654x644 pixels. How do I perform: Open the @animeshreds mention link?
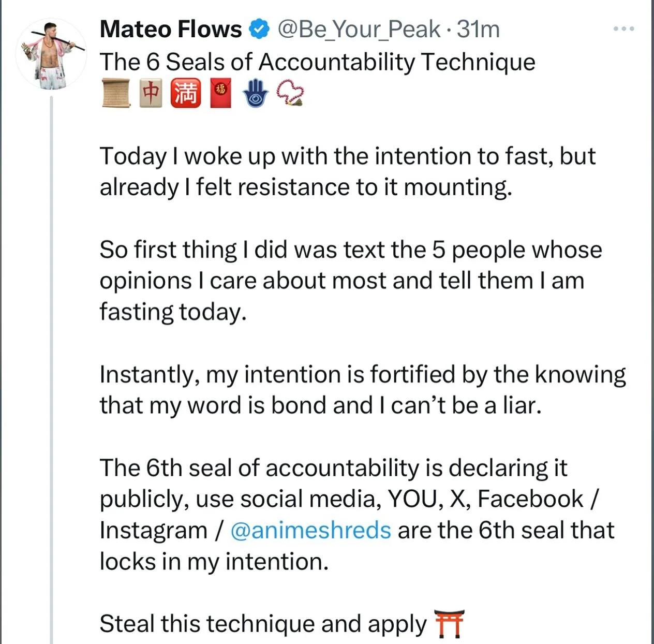[310, 530]
